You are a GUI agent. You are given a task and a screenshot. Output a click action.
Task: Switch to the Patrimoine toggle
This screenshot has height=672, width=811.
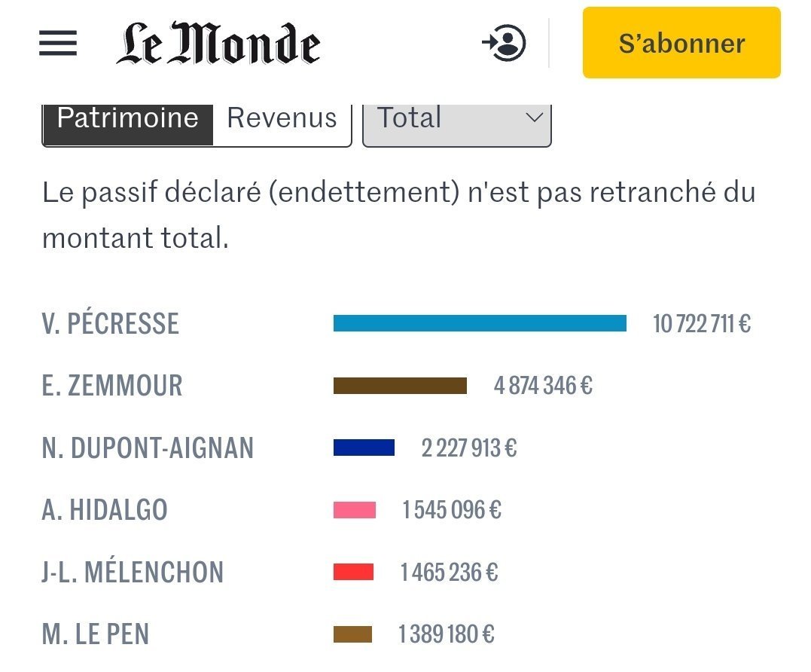click(x=128, y=119)
